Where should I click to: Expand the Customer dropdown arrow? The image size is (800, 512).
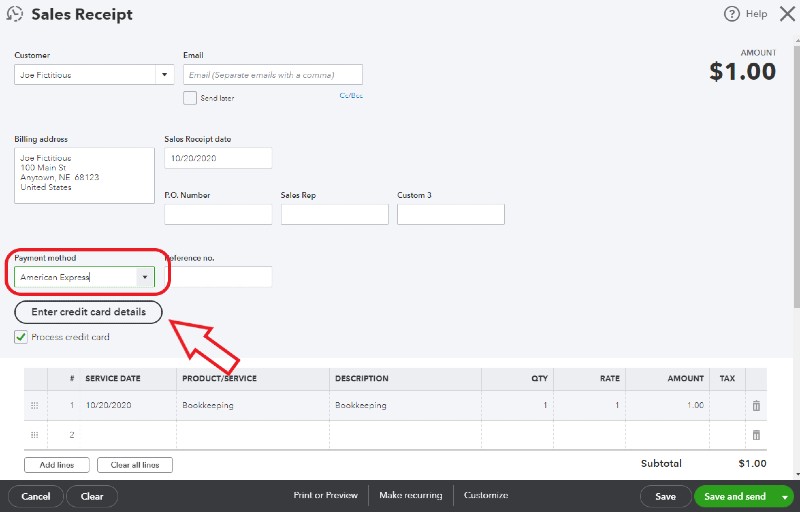pyautogui.click(x=164, y=75)
